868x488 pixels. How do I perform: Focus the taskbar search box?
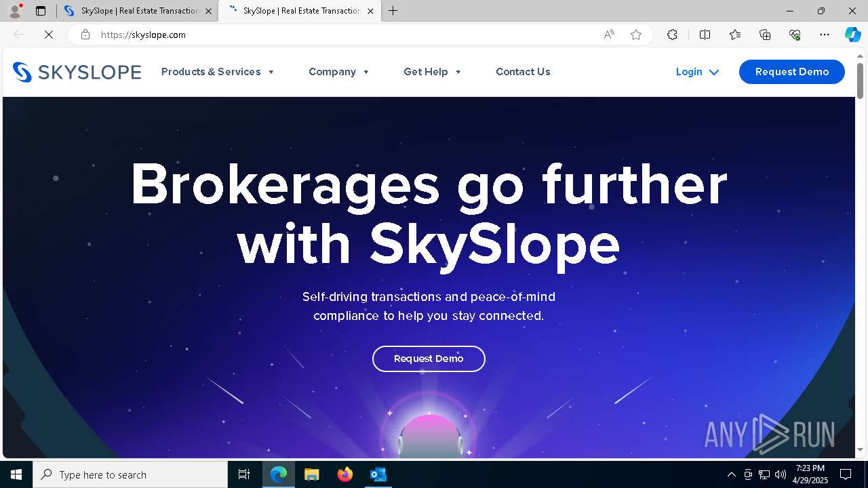coord(130,474)
